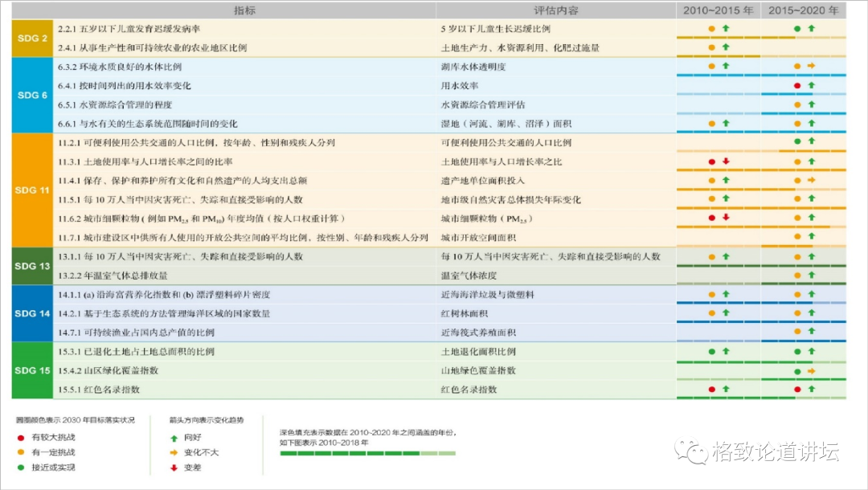Click the indicator text 6.5.1 水资源综合管理的程度
The width and height of the screenshot is (868, 490).
tap(115, 104)
